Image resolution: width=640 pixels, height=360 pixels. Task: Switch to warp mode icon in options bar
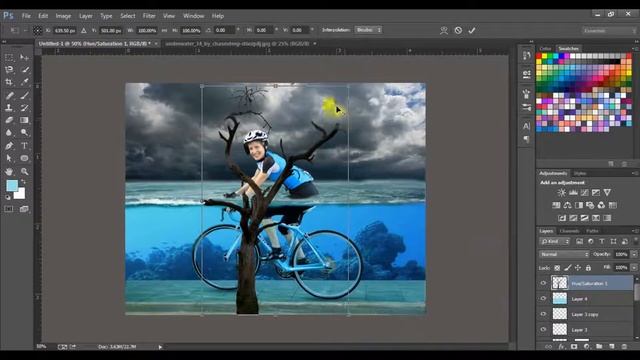coord(444,30)
